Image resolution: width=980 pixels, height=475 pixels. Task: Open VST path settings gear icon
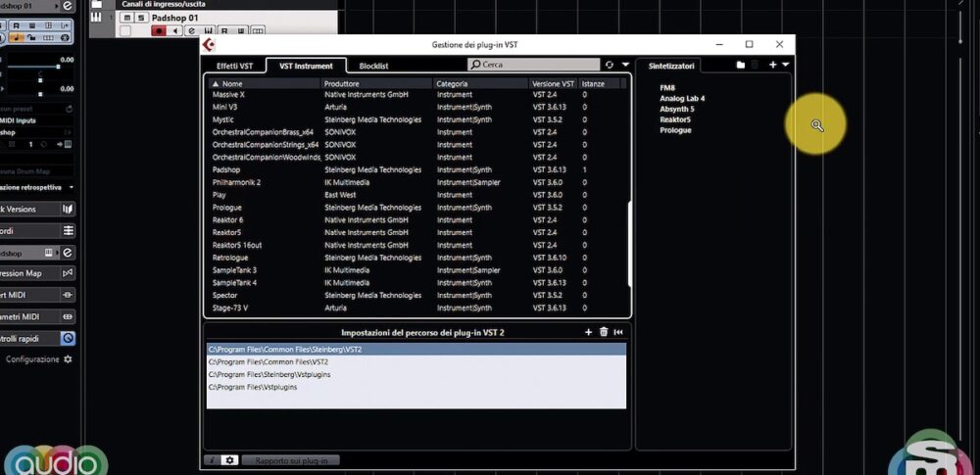tap(229, 459)
